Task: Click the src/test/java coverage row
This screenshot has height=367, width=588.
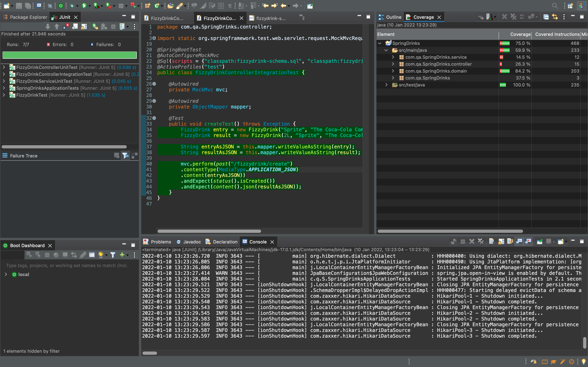Action: 412,85
